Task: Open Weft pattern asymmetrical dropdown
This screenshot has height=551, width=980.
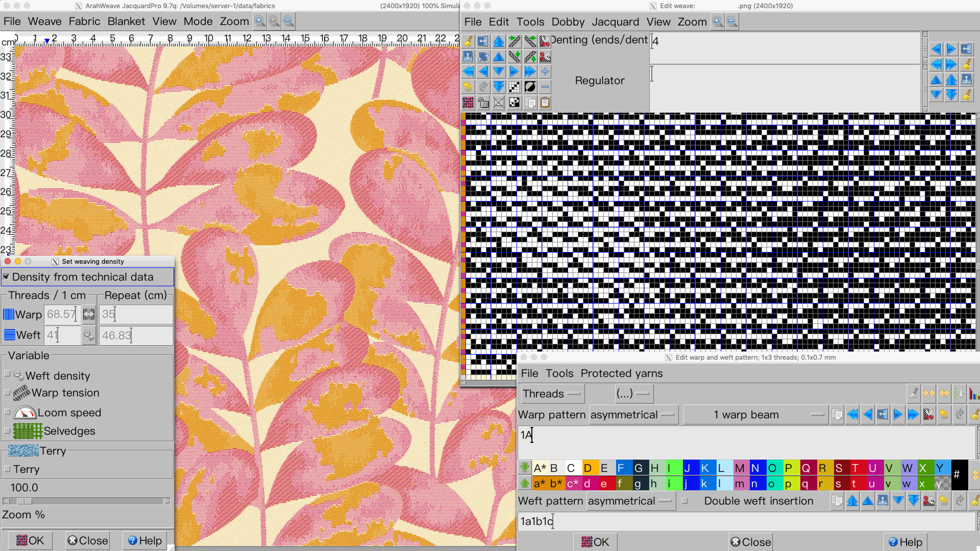Action: [631, 501]
